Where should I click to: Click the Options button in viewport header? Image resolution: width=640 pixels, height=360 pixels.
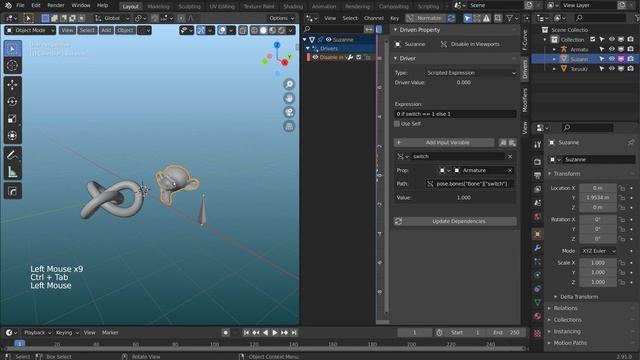point(281,18)
